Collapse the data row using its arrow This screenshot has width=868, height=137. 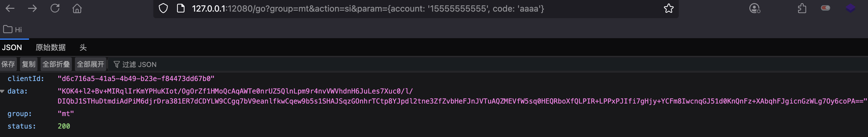click(x=2, y=91)
